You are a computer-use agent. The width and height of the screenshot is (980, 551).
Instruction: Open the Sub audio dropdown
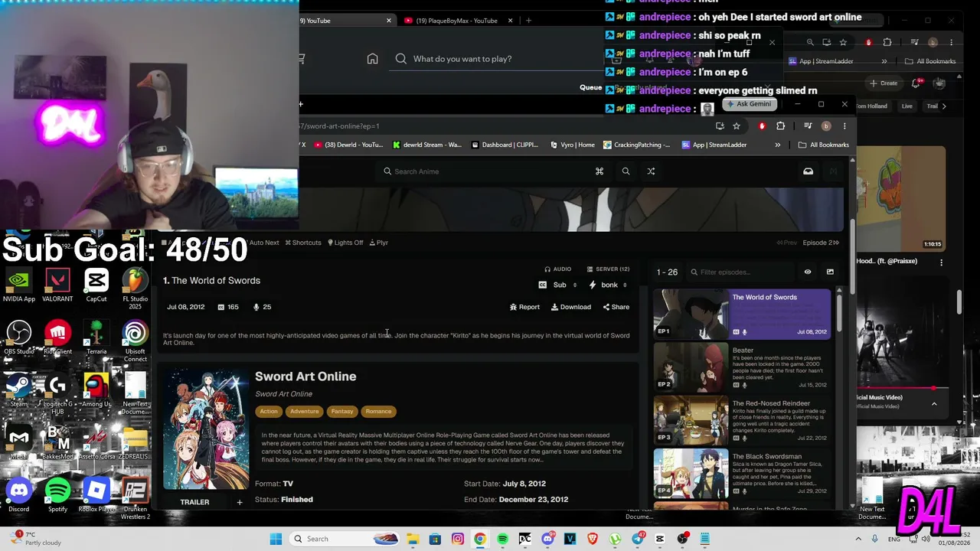[559, 285]
